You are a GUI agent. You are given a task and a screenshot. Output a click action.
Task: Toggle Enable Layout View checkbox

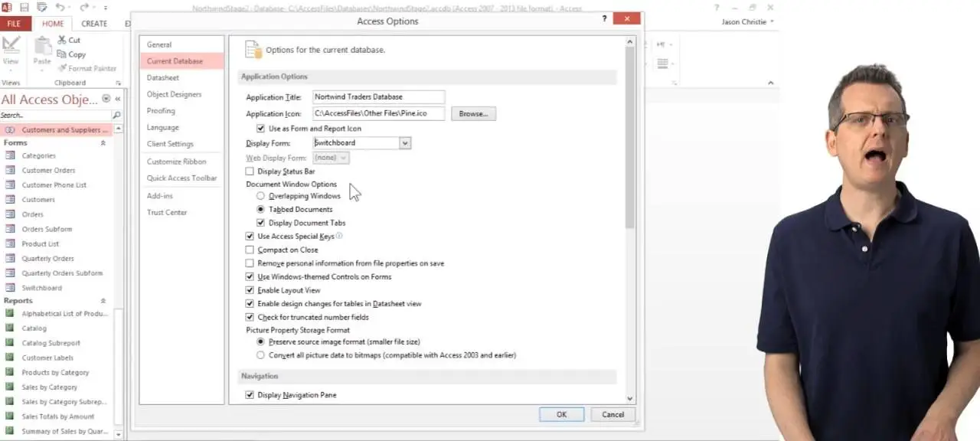250,290
